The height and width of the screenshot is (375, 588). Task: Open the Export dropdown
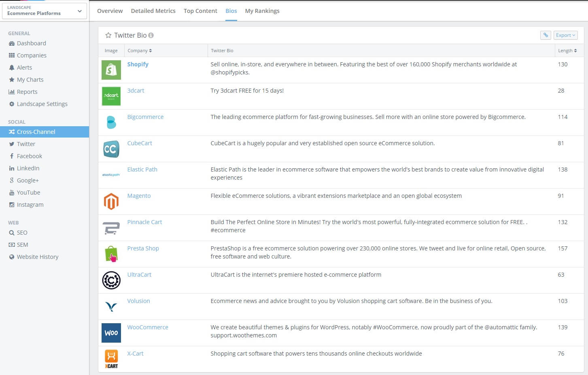565,35
